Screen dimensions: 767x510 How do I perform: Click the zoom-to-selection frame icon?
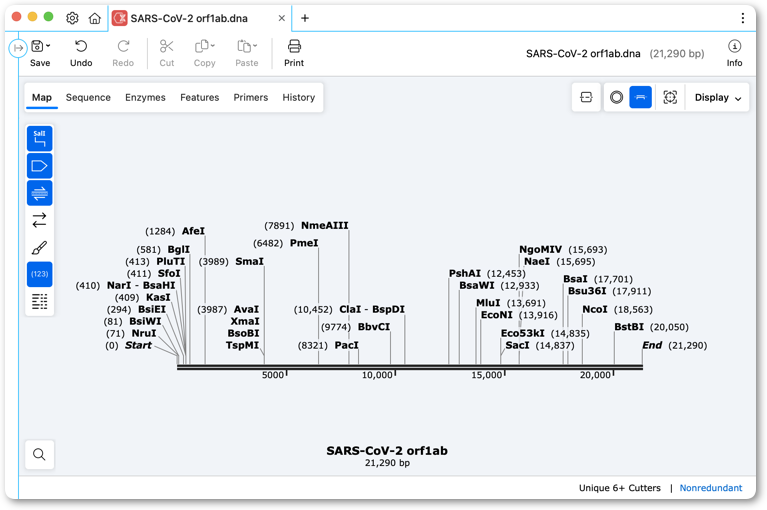point(670,97)
